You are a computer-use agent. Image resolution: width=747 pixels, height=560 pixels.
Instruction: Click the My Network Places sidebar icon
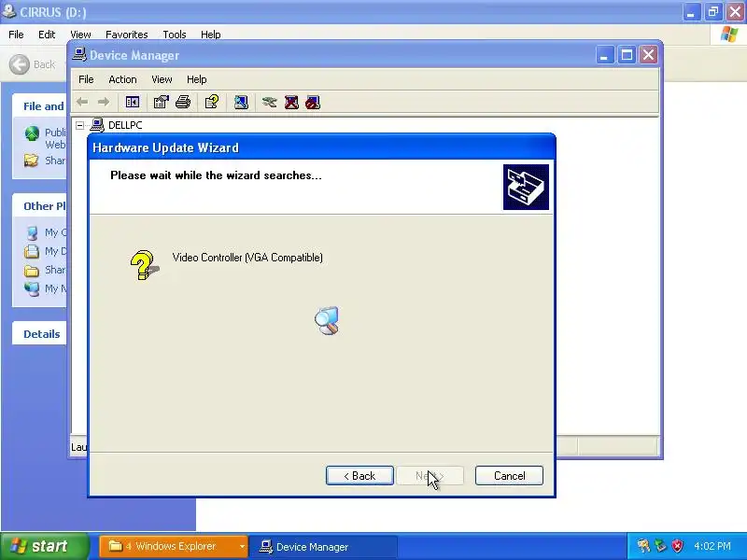click(x=32, y=288)
